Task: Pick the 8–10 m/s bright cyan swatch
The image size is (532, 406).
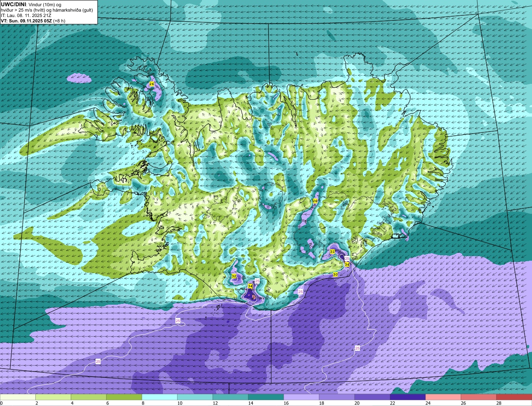Action: tap(160, 397)
